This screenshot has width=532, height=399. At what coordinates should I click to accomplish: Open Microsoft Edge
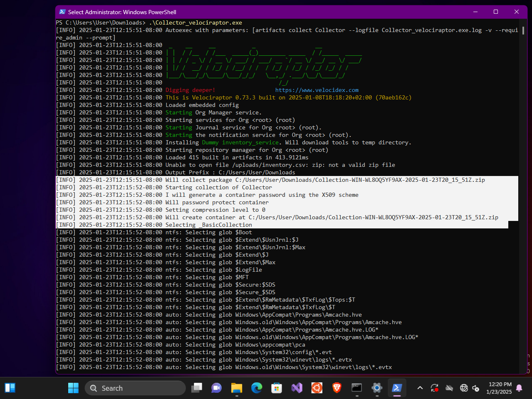257,388
